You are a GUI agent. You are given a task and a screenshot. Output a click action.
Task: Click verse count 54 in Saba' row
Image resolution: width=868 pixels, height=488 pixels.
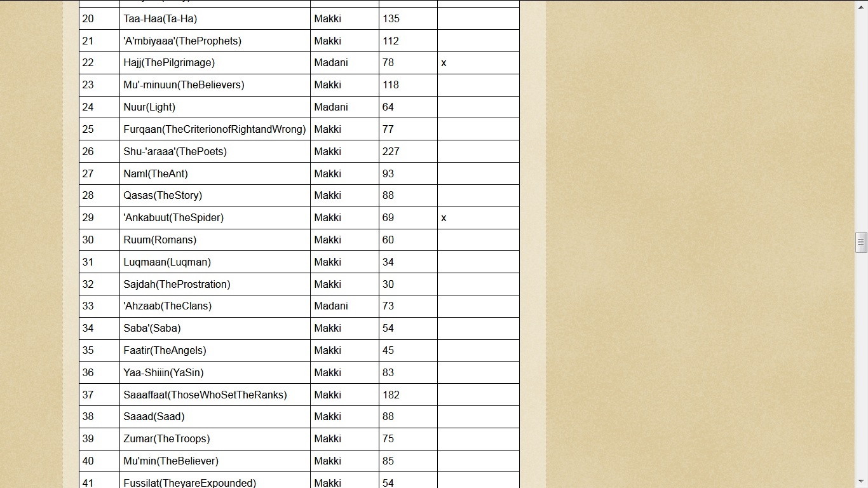coord(388,329)
